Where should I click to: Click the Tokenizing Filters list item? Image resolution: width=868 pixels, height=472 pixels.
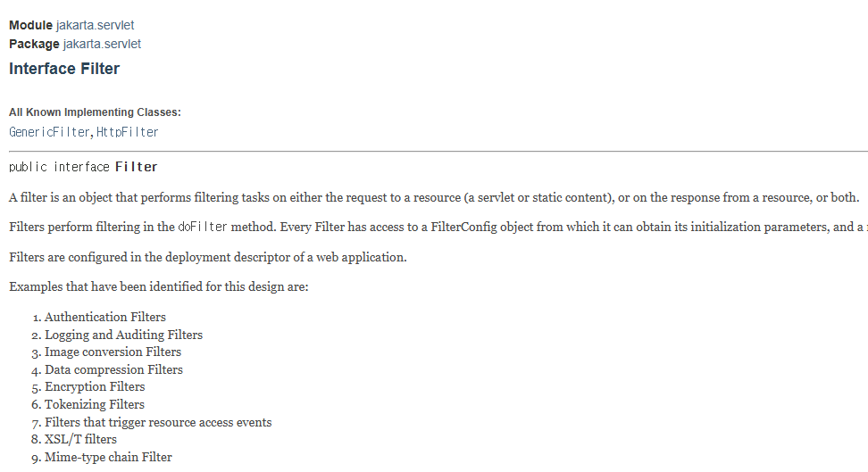click(x=94, y=404)
